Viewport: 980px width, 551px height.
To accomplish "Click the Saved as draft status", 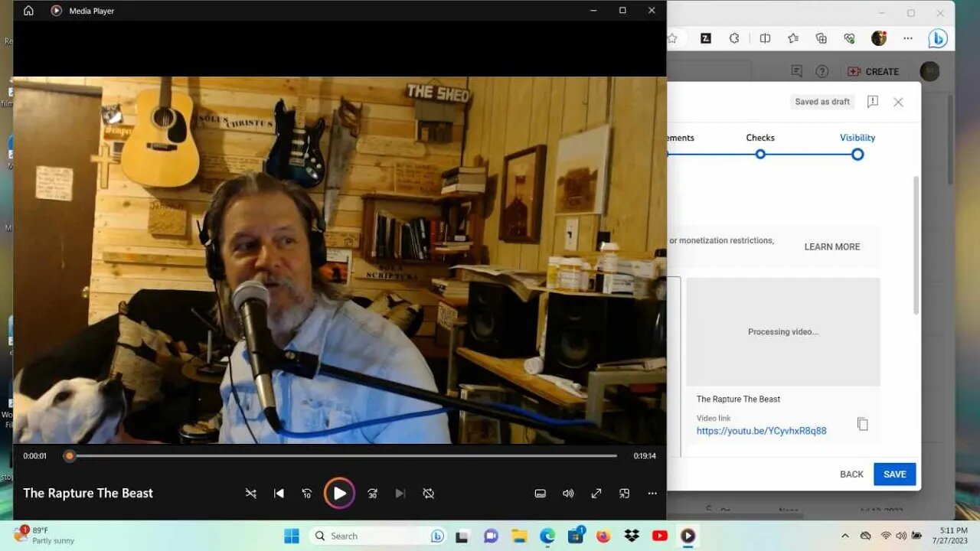I will tap(822, 102).
